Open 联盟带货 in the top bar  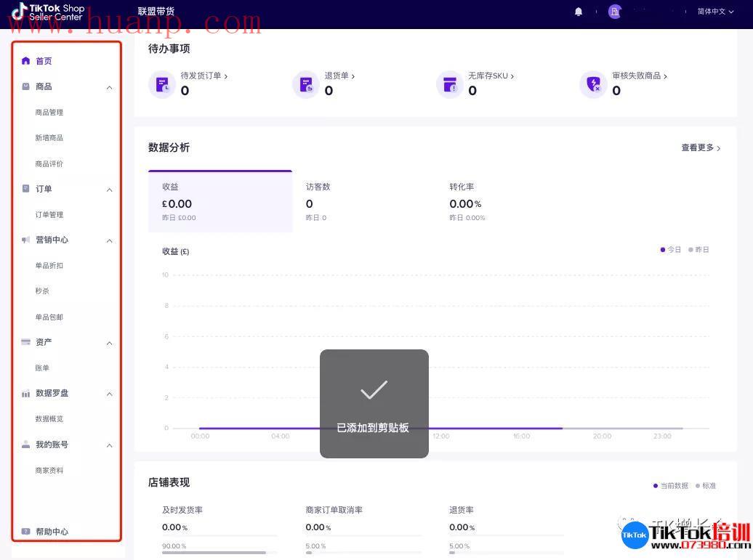click(x=156, y=11)
